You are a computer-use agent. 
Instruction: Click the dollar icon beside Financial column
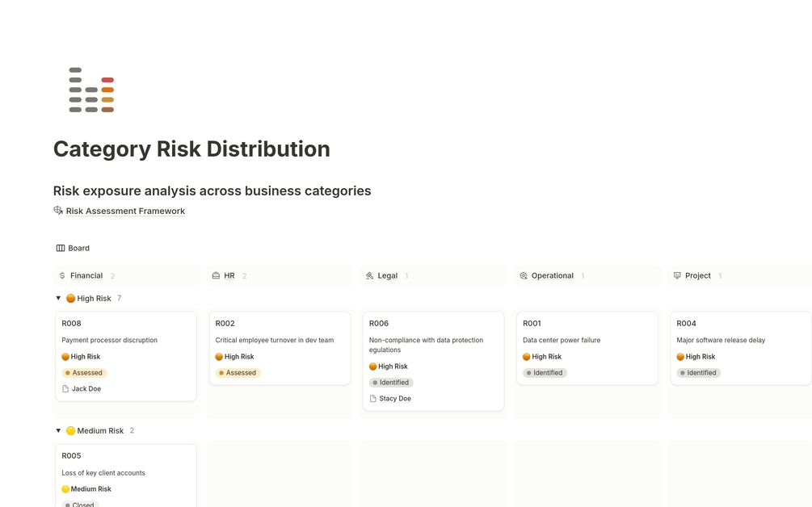coord(62,275)
